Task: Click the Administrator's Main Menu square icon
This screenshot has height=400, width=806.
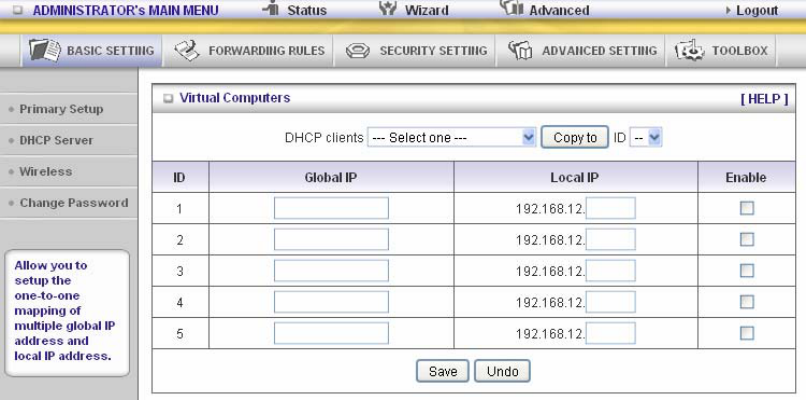Action: [x=18, y=10]
